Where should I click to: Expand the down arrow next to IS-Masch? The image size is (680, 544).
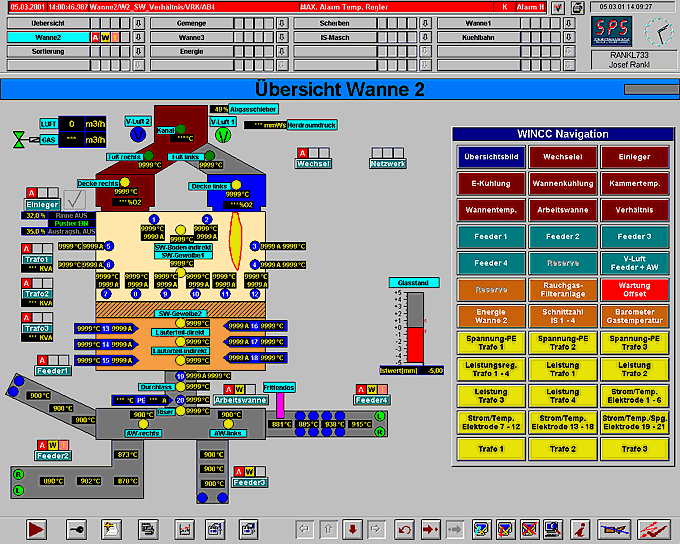pos(425,37)
